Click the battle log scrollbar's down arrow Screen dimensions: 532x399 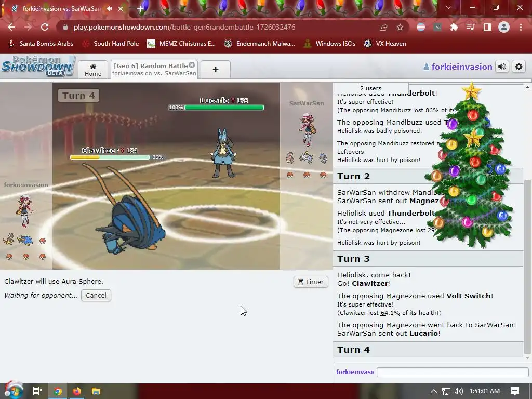point(527,358)
